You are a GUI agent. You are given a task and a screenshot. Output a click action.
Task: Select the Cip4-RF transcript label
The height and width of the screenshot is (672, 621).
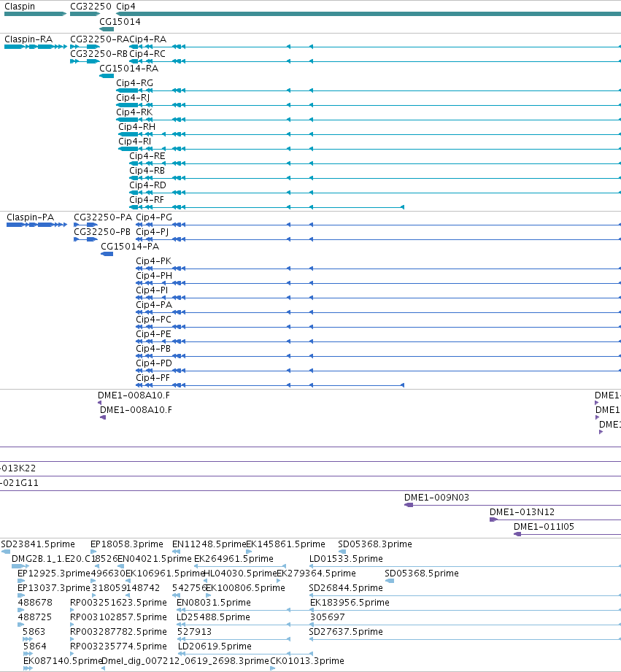[147, 199]
